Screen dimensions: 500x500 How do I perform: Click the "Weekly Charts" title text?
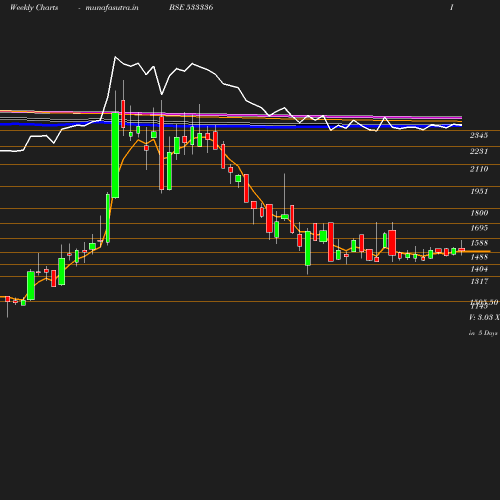[34, 7]
